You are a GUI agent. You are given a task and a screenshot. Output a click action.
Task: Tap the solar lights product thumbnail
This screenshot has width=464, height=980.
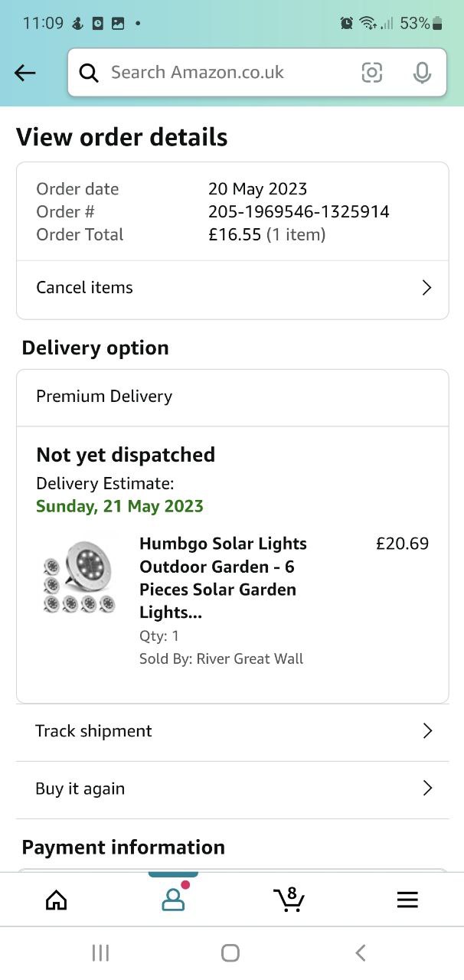coord(79,577)
